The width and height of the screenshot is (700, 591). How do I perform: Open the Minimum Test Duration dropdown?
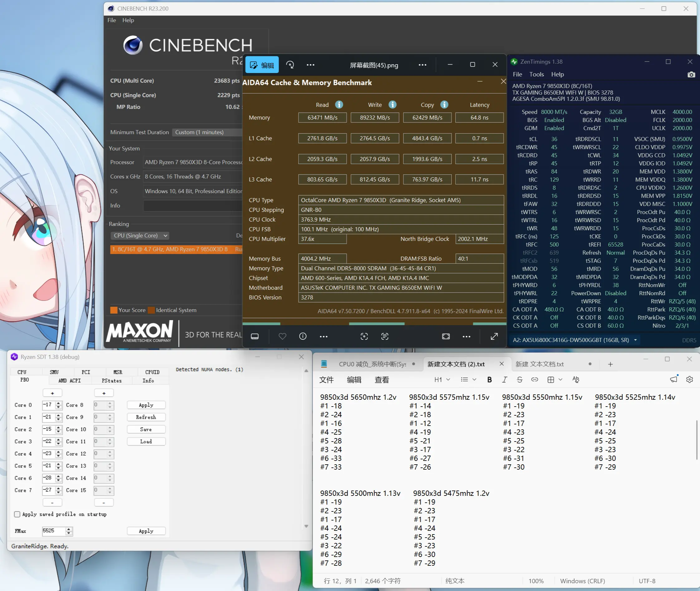pyautogui.click(x=207, y=132)
